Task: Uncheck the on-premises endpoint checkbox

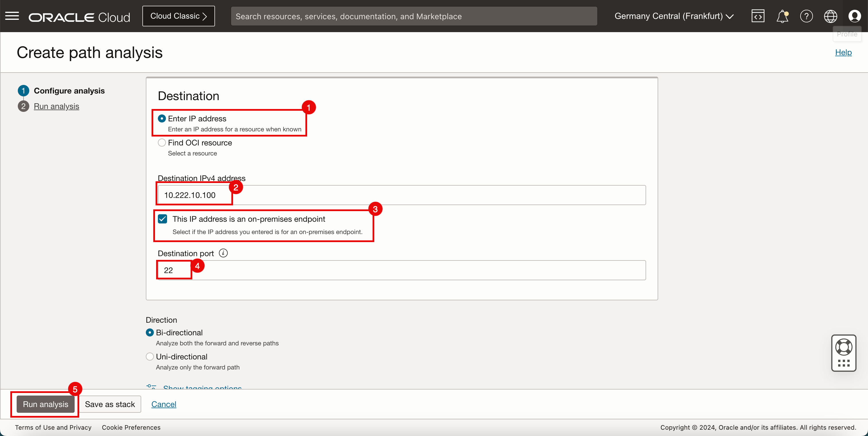Action: [x=162, y=219]
